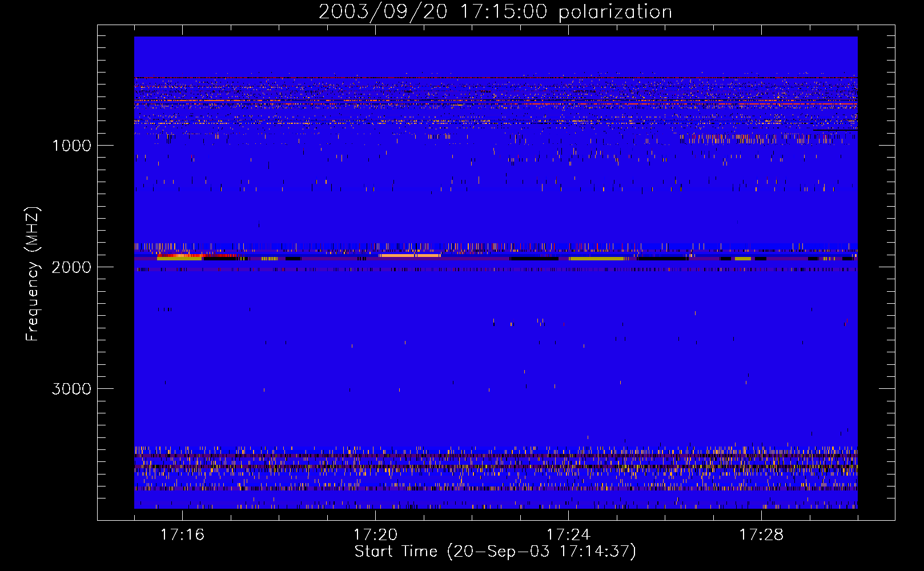Image resolution: width=924 pixels, height=571 pixels.
Task: Click the 17:20 time tick label
Action: [x=375, y=534]
